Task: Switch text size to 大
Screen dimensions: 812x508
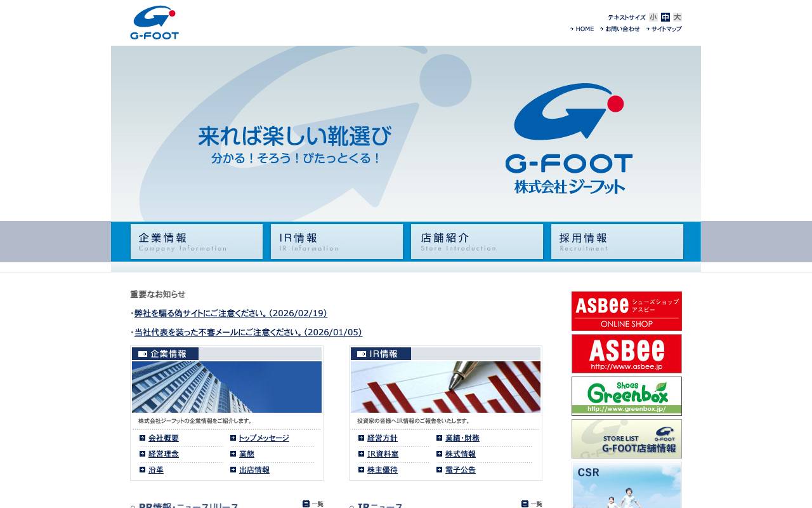Action: click(x=676, y=17)
